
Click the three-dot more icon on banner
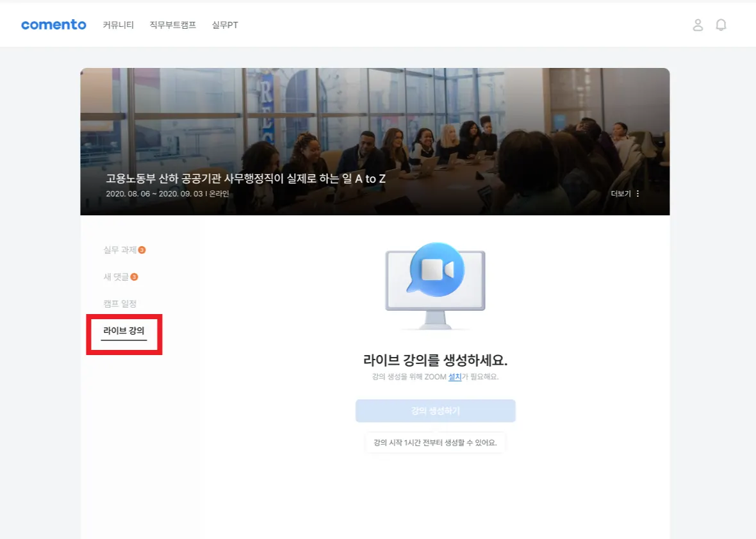tap(638, 194)
